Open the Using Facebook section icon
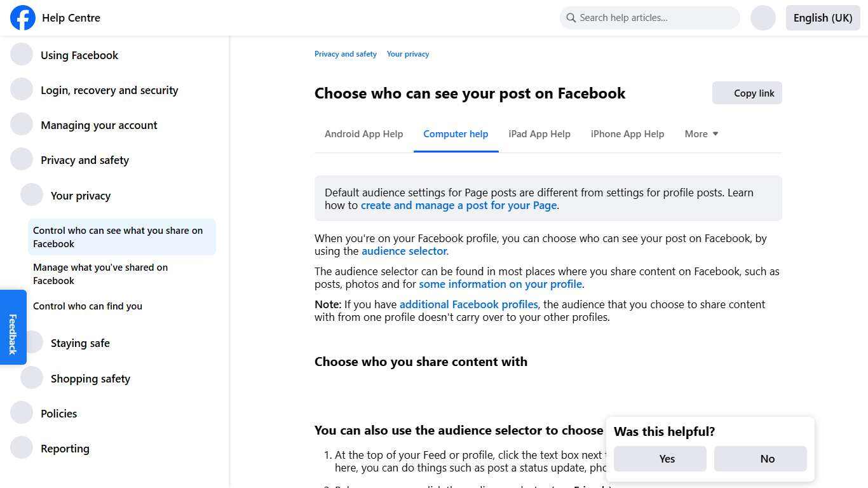 click(x=22, y=54)
